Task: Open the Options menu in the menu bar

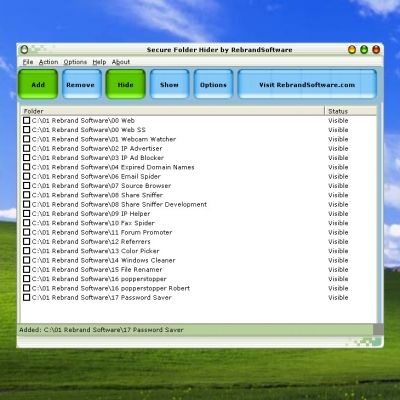Action: pyautogui.click(x=75, y=62)
